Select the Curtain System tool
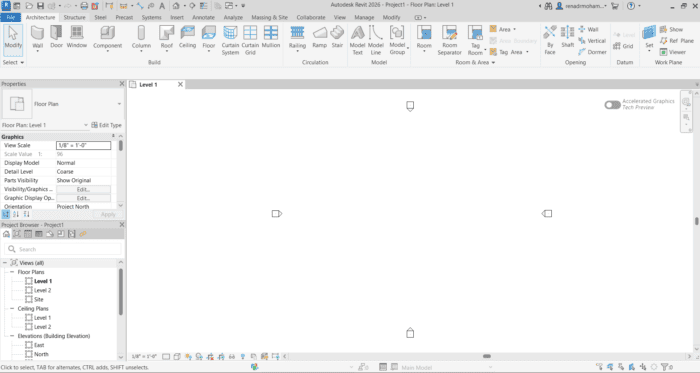This screenshot has height=373, width=700. coord(230,40)
